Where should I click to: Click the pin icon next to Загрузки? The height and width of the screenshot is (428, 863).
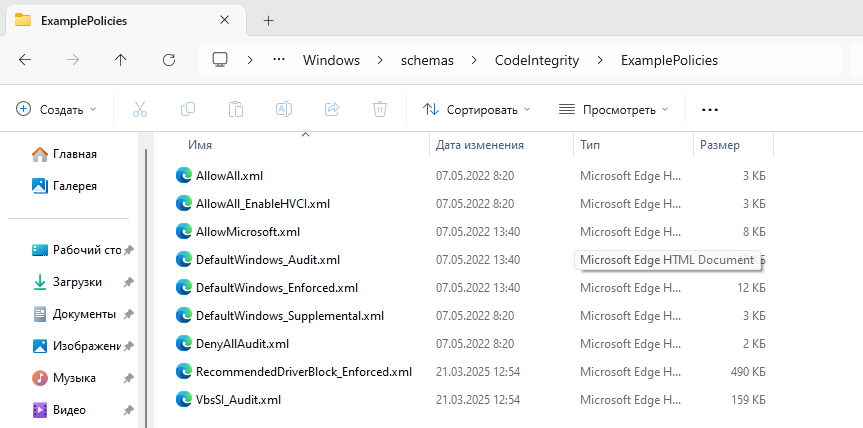128,282
